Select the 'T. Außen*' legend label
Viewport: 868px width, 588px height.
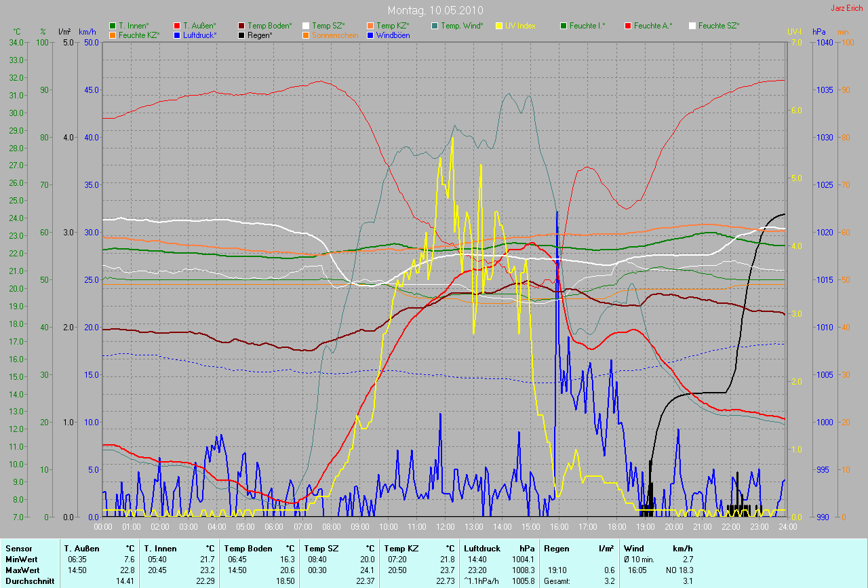click(199, 26)
